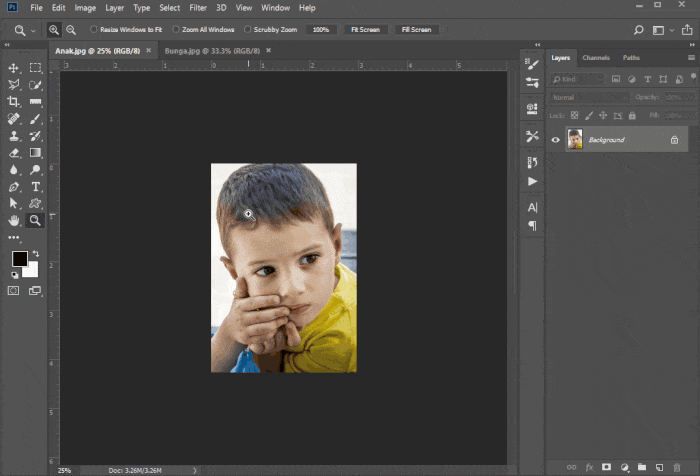
Task: Enable Zoom All Windows checkbox
Action: [x=176, y=29]
